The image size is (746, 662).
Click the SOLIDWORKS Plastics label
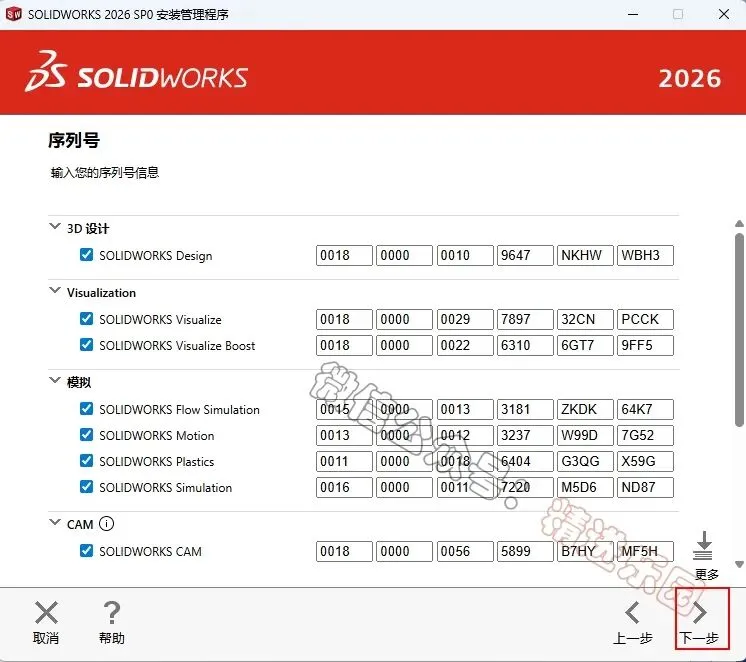157,462
